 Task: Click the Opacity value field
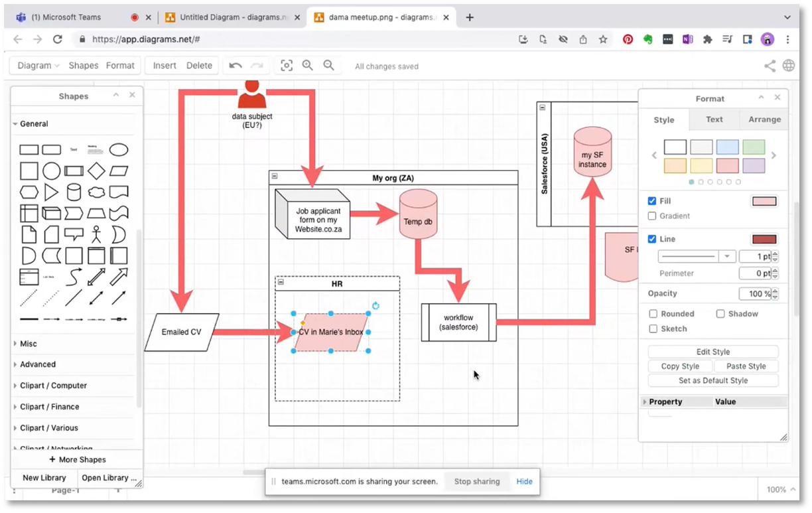[755, 293]
